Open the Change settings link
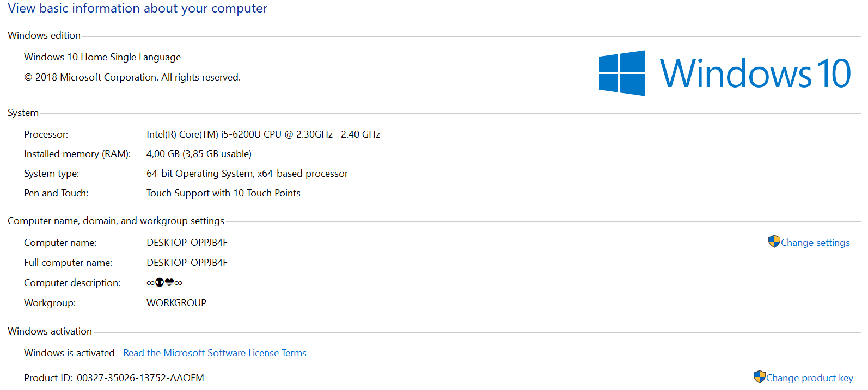 click(x=815, y=243)
